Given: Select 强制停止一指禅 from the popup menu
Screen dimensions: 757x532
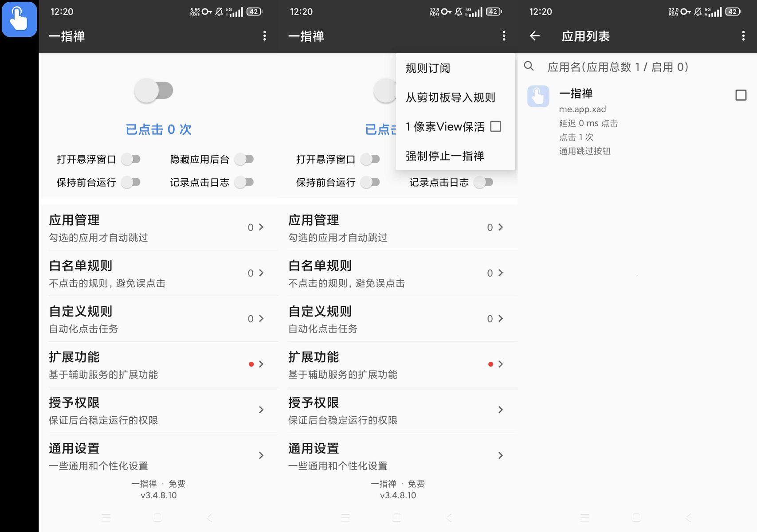Looking at the screenshot, I should [455, 156].
